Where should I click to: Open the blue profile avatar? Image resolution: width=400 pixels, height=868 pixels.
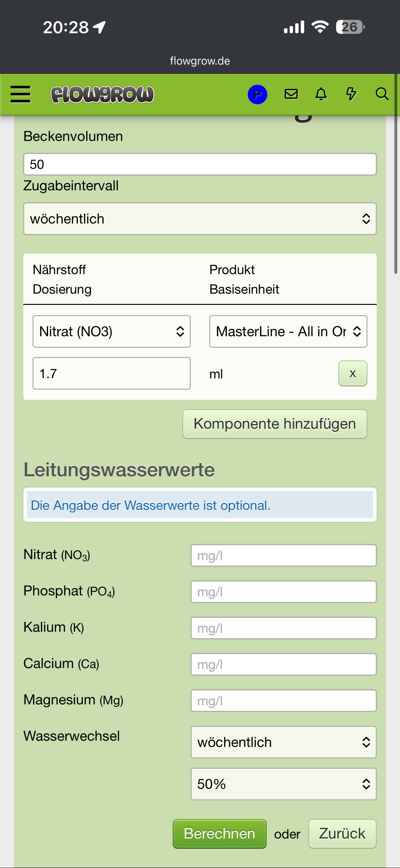pos(257,94)
